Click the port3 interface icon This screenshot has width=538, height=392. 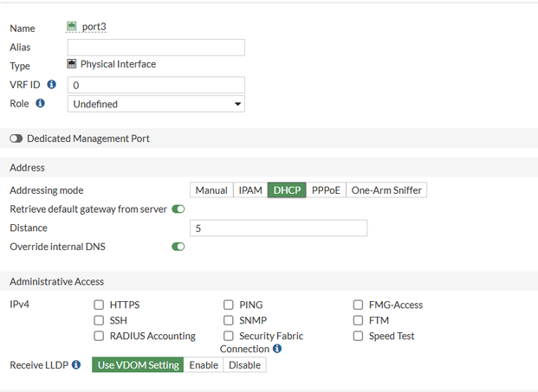pyautogui.click(x=73, y=27)
